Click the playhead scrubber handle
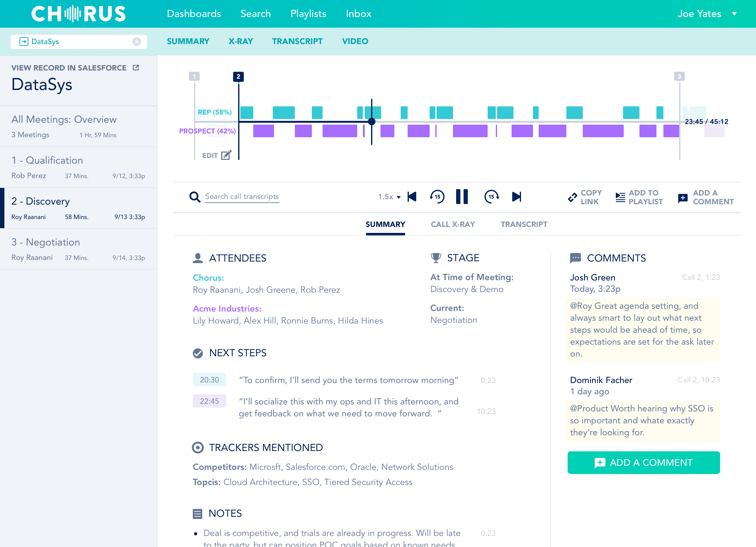The height and width of the screenshot is (547, 756). click(372, 121)
